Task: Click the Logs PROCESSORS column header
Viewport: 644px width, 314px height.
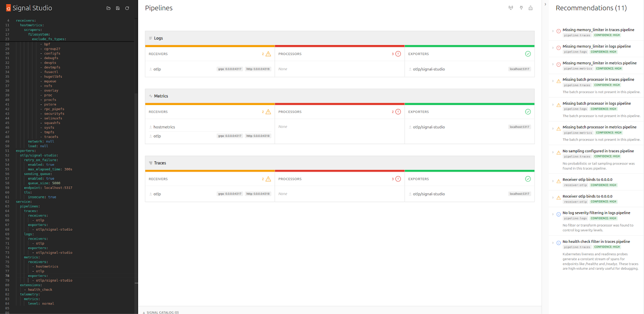Action: pyautogui.click(x=290, y=54)
